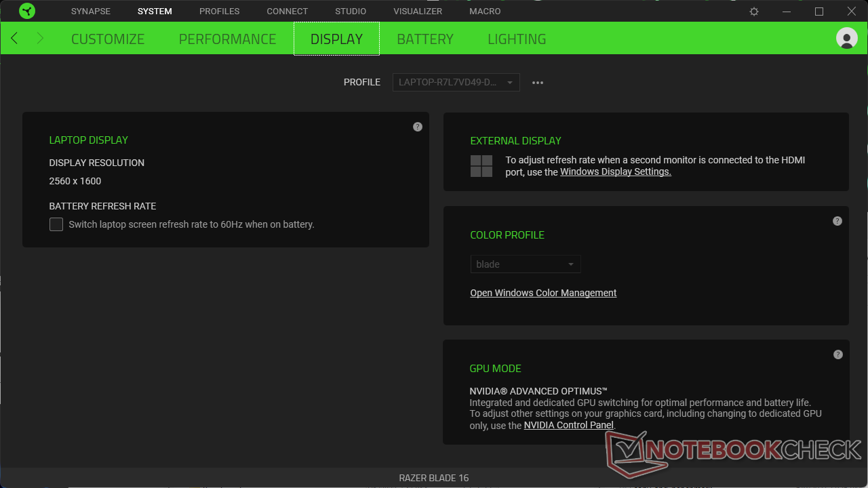Click the forward navigation arrow

[x=39, y=39]
